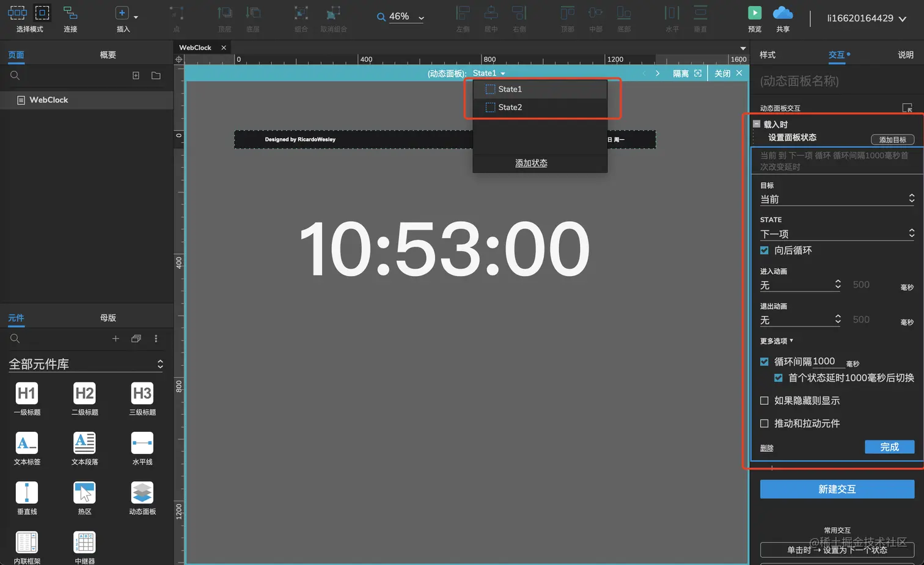Click the 取消组合 ungroup icon
924x565 pixels.
333,13
